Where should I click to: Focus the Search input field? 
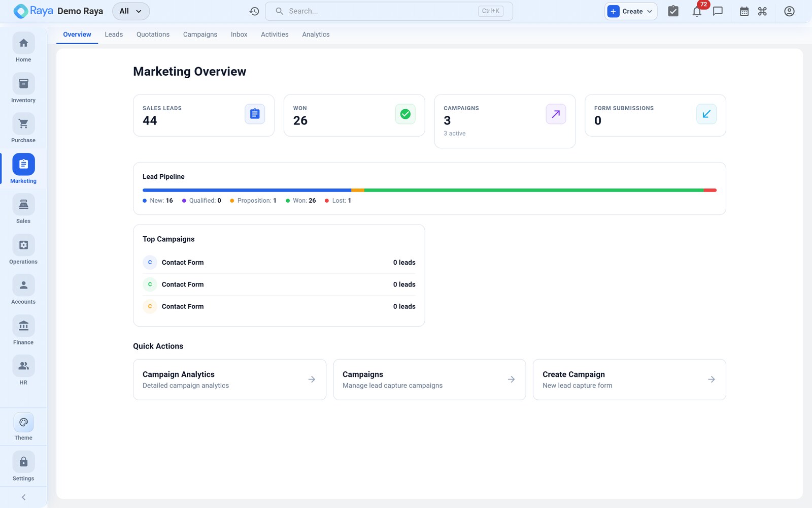point(389,11)
